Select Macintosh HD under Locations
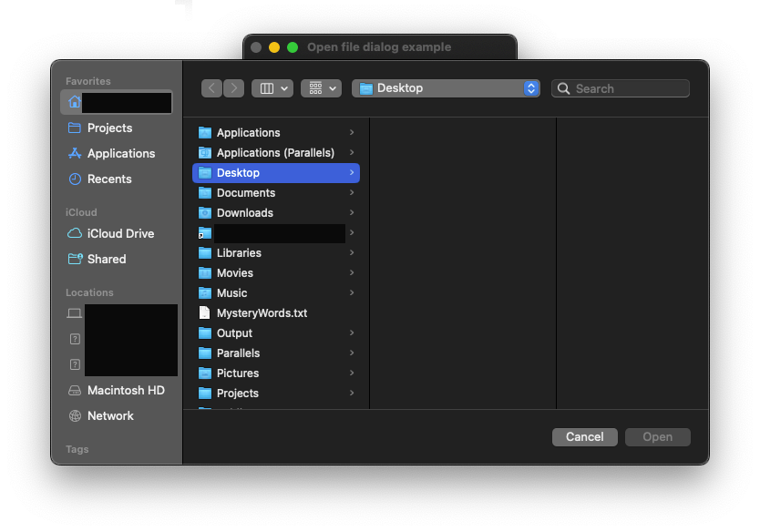The image size is (760, 532). coord(126,391)
